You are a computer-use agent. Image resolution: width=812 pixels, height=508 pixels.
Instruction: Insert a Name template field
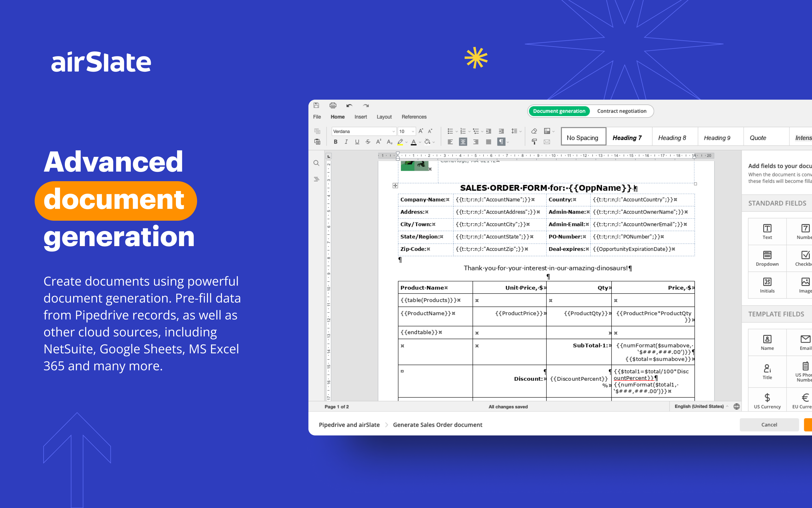click(x=767, y=342)
